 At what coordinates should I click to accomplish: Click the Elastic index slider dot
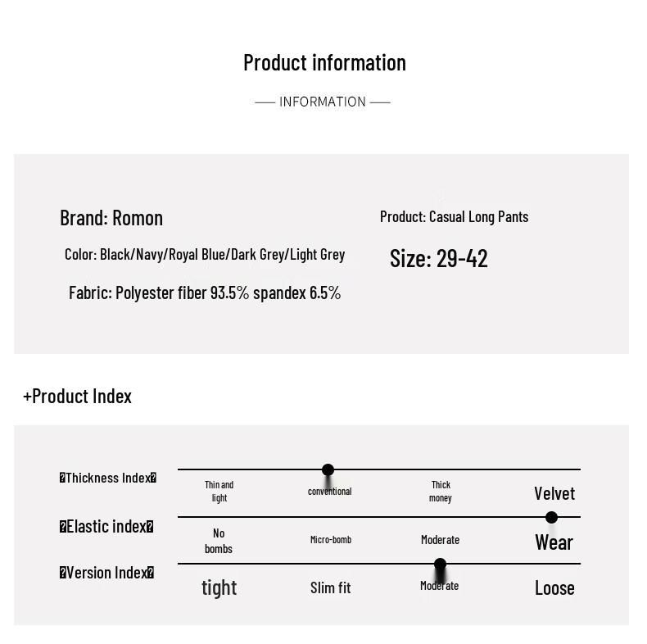click(x=551, y=517)
